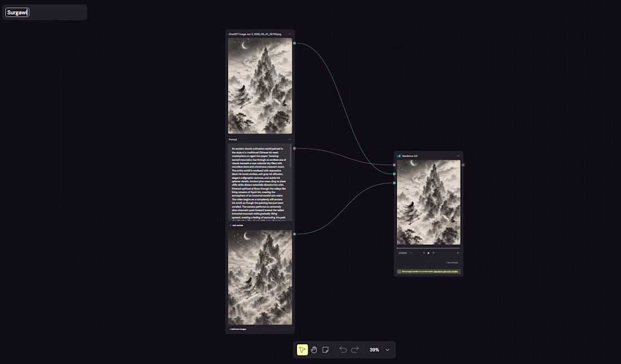
Task: Click the Seedance node red output port
Action: [x=463, y=165]
